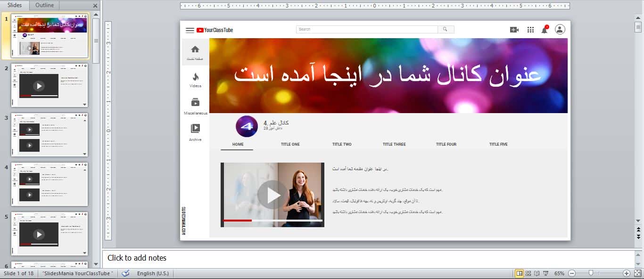
Task: Click the magnifier search button on slide
Action: point(446,29)
